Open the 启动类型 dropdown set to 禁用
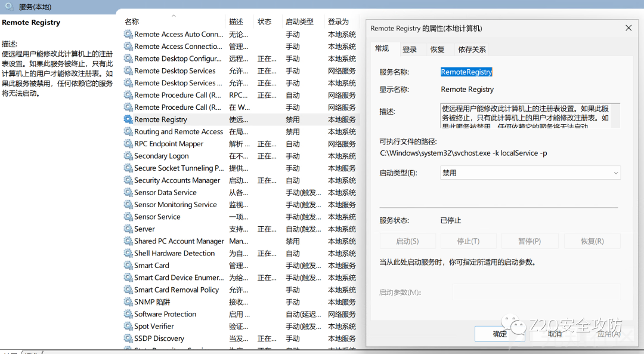Viewport: 644px width, 354px height. (530, 173)
